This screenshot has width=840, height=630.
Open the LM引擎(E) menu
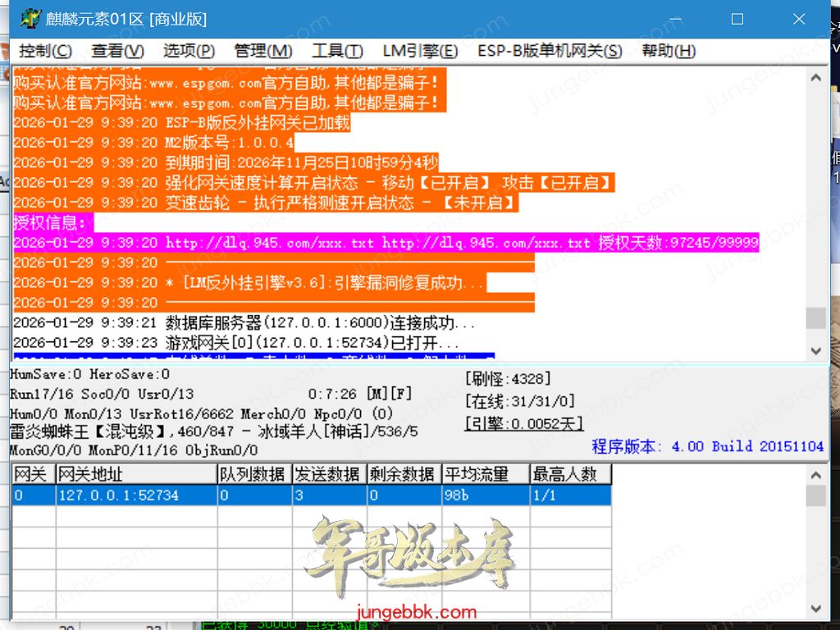[x=420, y=51]
